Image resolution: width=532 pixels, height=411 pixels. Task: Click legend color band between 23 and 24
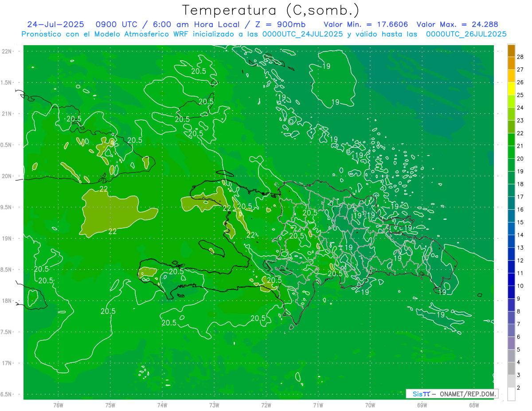[x=511, y=114]
